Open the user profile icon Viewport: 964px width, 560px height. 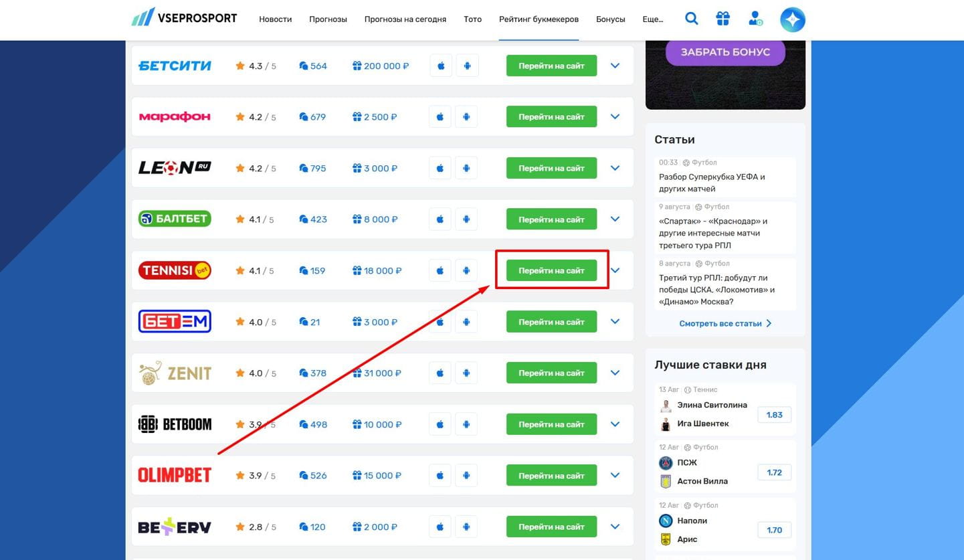pos(755,19)
